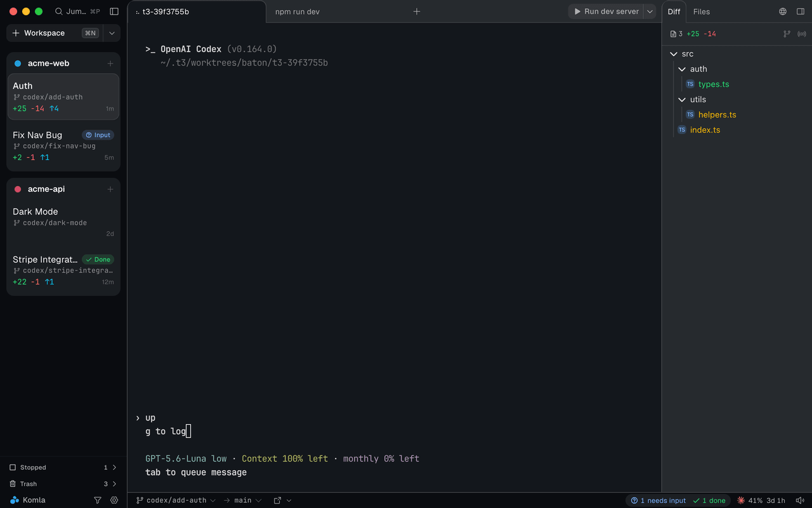Add a task to acme-web
Screen dimensions: 812x508
[x=110, y=63]
